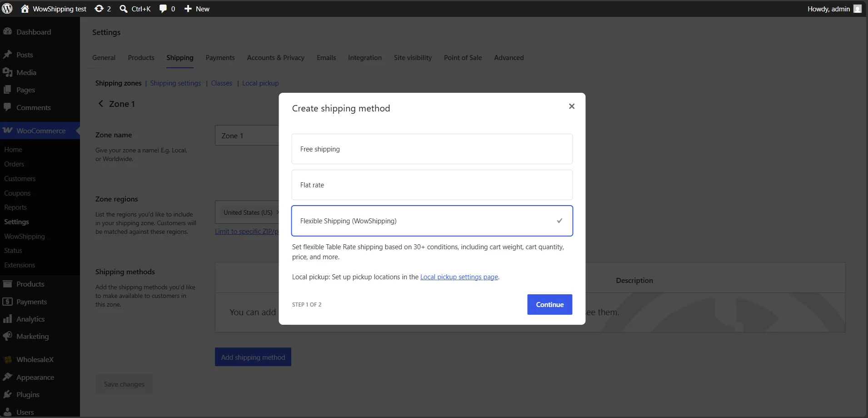The height and width of the screenshot is (418, 868).
Task: Click the Users icon in sidebar
Action: pos(7,412)
